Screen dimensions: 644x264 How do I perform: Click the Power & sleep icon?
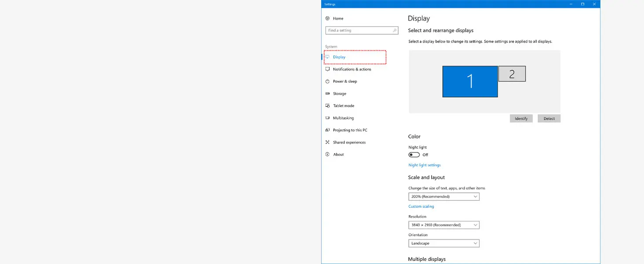pos(327,81)
